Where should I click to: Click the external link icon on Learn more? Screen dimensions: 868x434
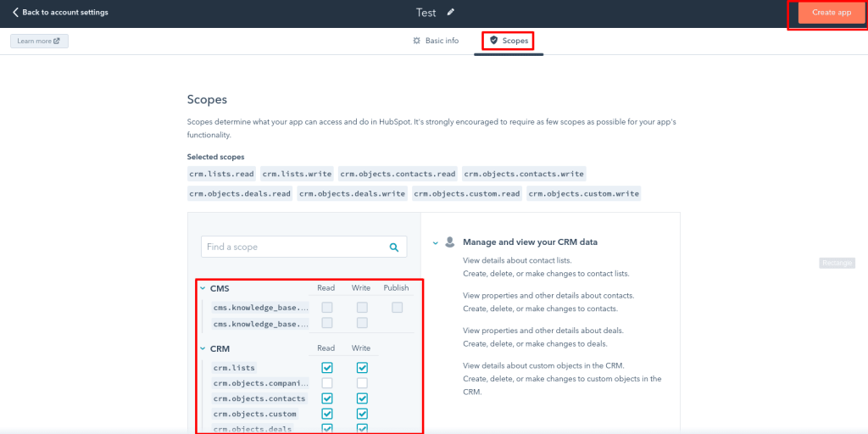click(57, 41)
